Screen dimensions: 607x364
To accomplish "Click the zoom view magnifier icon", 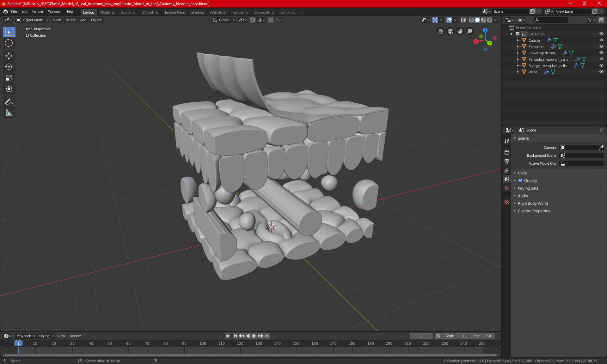I will 470,31.
